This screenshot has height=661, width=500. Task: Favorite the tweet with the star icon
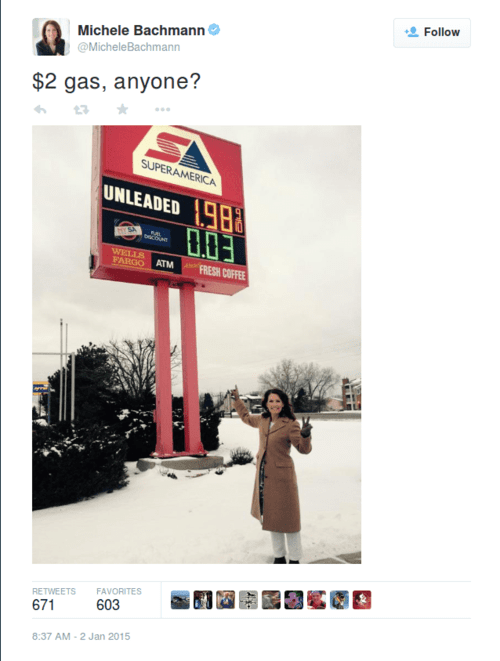[122, 110]
